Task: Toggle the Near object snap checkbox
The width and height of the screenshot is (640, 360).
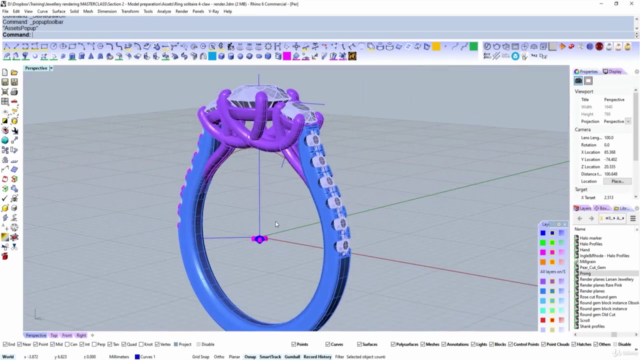Action: [x=20, y=344]
